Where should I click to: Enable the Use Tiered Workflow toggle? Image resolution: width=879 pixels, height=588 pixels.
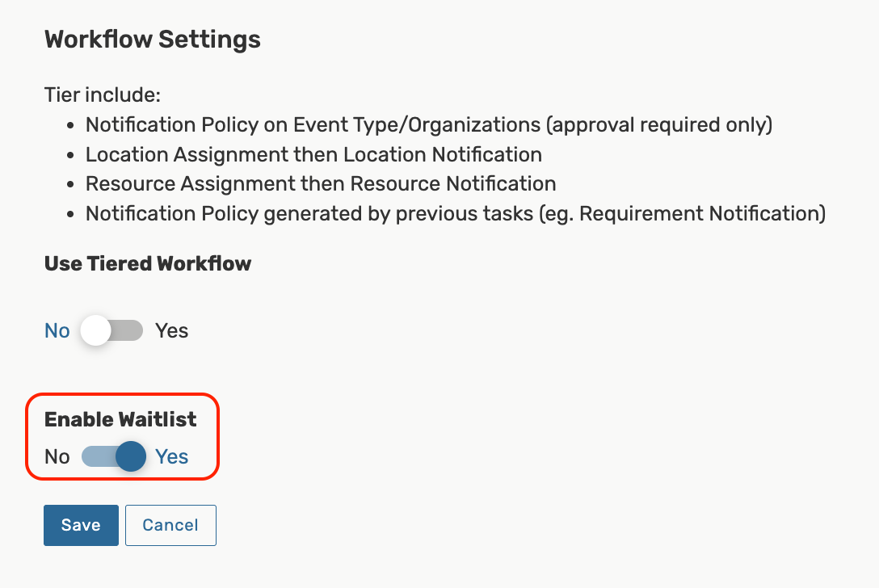pos(112,330)
